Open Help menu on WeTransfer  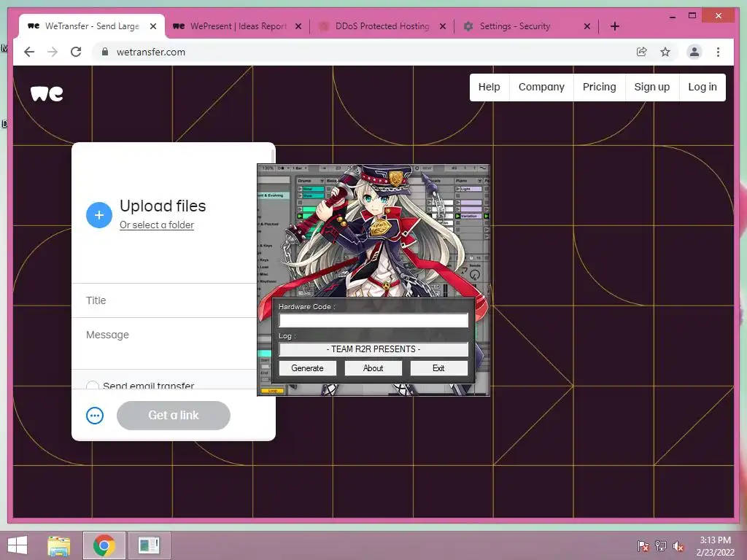pos(489,87)
